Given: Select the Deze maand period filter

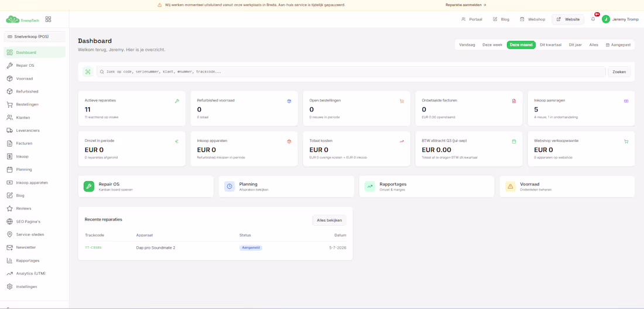Looking at the screenshot, I should click(x=521, y=45).
